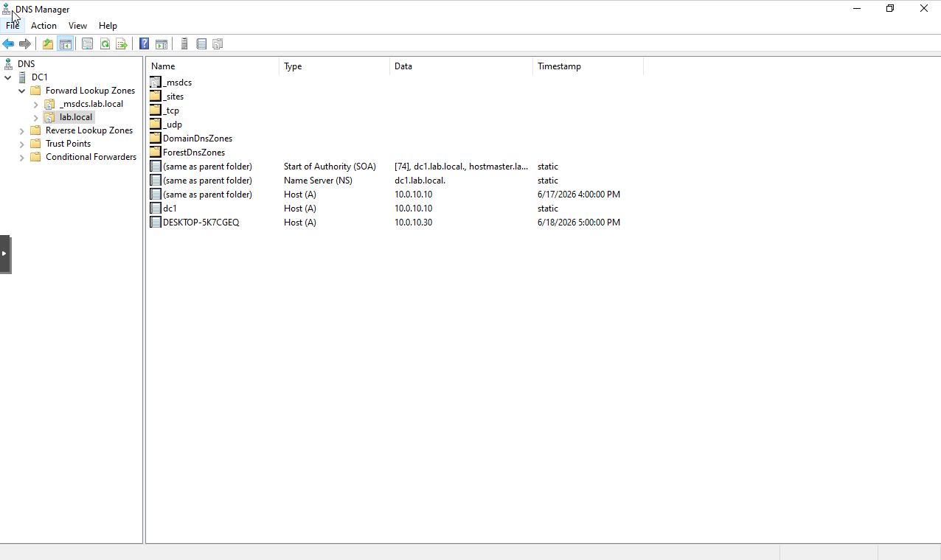The image size is (941, 560).
Task: Sort by the Type column header
Action: 335,66
